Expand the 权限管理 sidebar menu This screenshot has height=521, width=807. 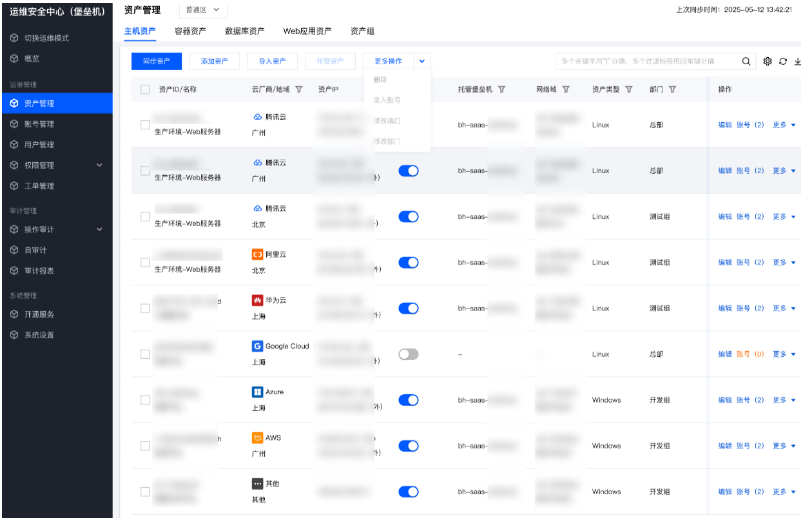(x=99, y=165)
